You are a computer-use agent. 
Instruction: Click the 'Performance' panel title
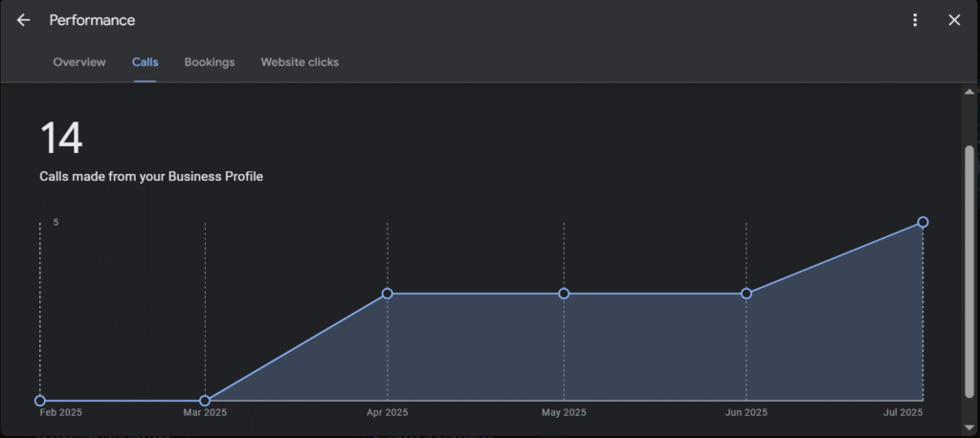pyautogui.click(x=92, y=20)
